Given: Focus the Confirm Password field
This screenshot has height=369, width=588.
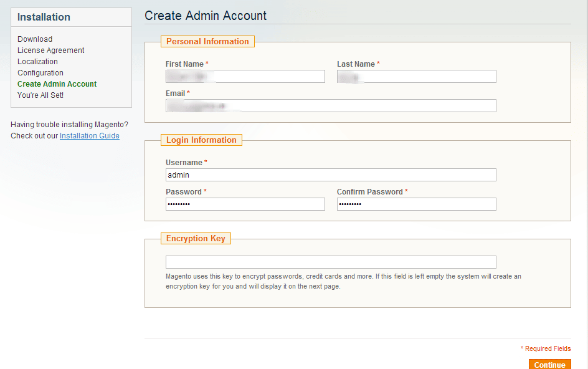Looking at the screenshot, I should click(x=416, y=204).
